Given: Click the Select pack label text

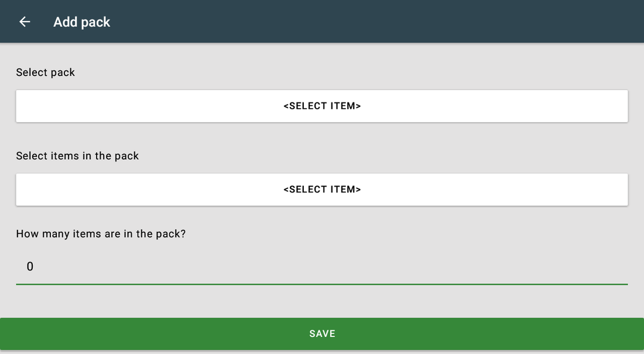Looking at the screenshot, I should point(46,73).
